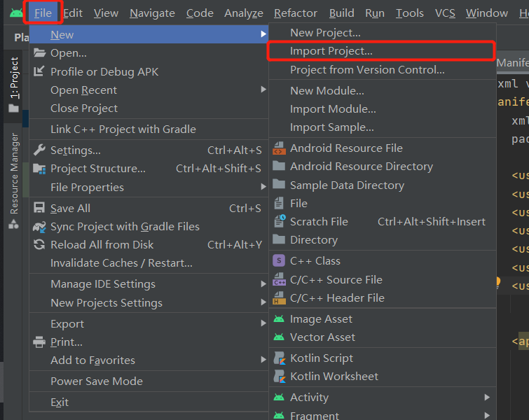Open the Edit menu
529x420 pixels.
pos(73,13)
